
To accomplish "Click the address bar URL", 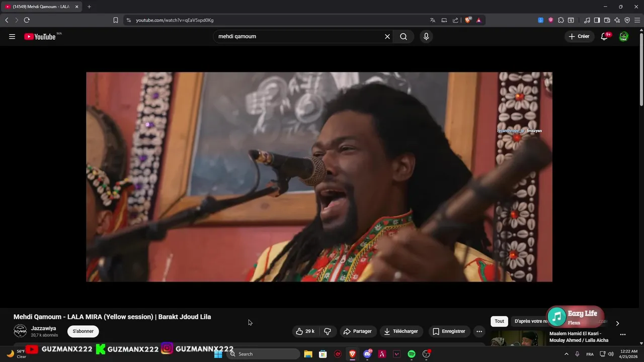I will click(x=175, y=20).
